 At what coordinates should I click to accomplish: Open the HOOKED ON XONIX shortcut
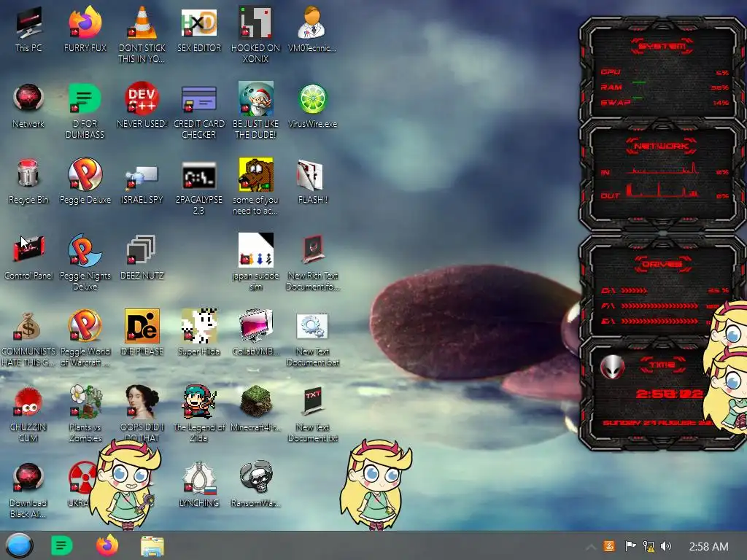tap(255, 34)
